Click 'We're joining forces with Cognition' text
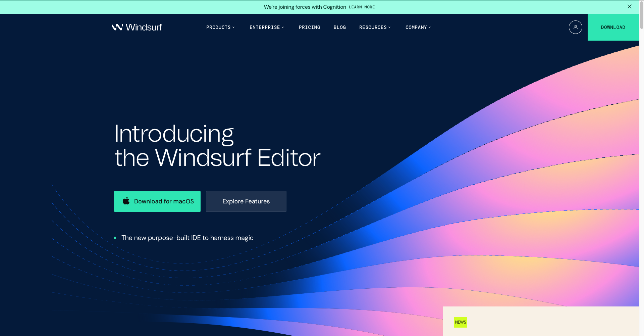The height and width of the screenshot is (336, 644). (x=305, y=7)
